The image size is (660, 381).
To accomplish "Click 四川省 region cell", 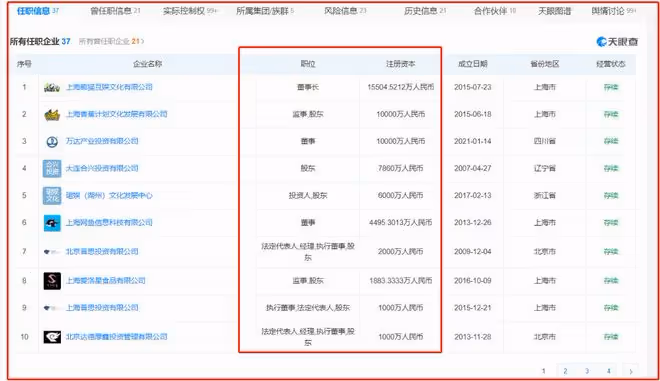I will click(545, 141).
